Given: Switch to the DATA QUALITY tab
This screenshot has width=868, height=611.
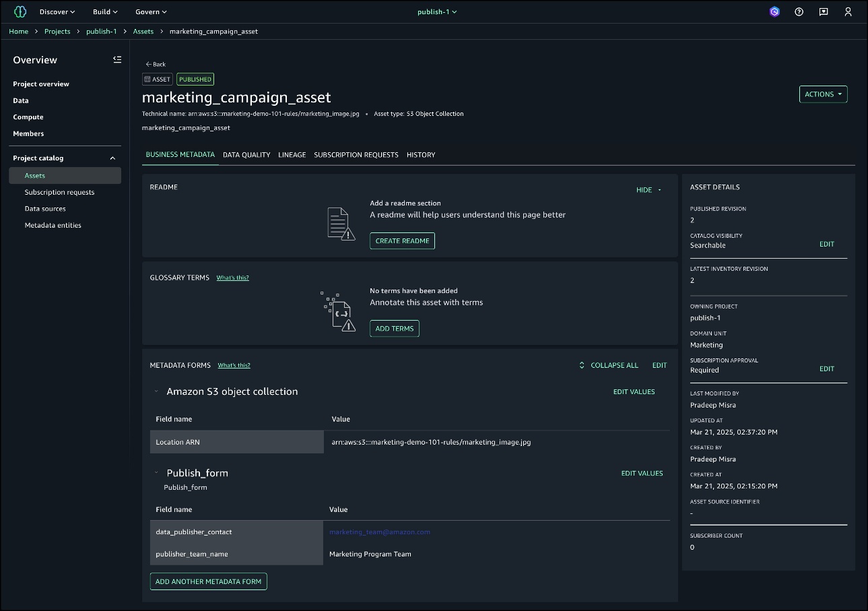Looking at the screenshot, I should click(x=246, y=155).
